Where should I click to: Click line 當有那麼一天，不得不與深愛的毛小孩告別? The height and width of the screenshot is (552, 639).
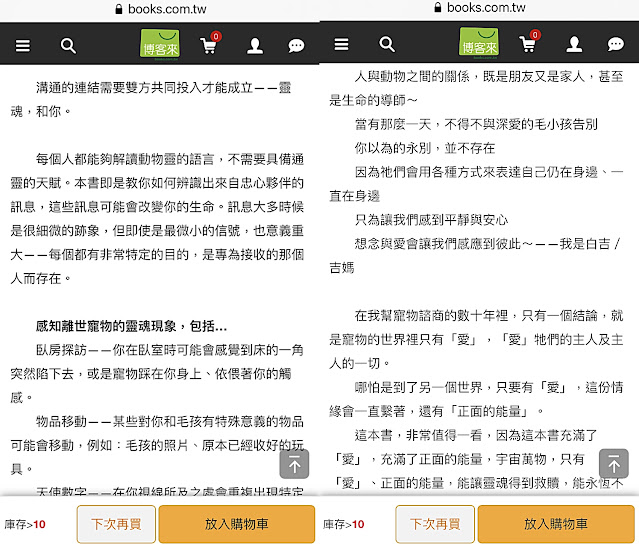pyautogui.click(x=476, y=124)
